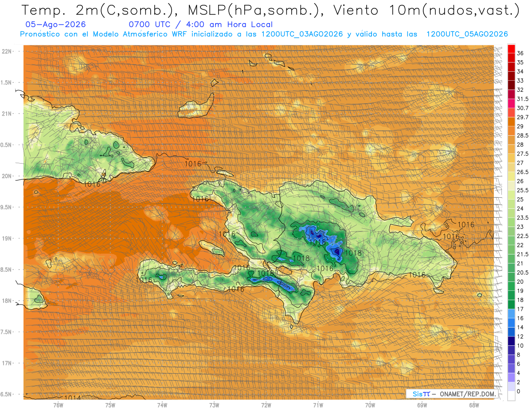Image resolution: width=532 pixels, height=411 pixels.
Task: Click the white swatch at the scale's bottom
Action: [511, 396]
